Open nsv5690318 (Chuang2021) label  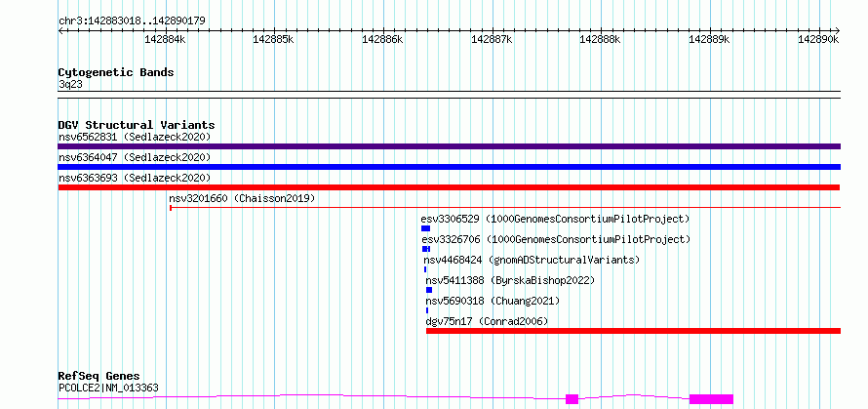493,301
